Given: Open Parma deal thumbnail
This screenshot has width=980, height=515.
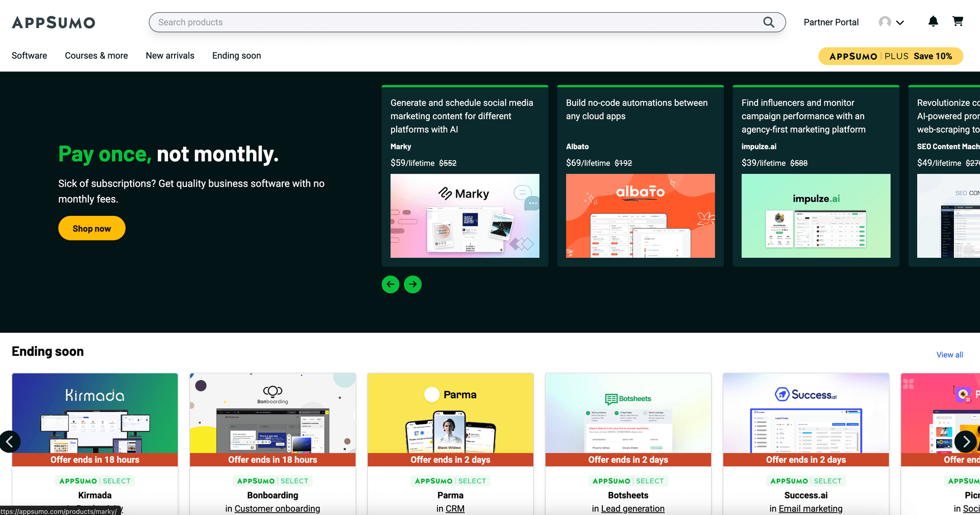Looking at the screenshot, I should pos(451,413).
